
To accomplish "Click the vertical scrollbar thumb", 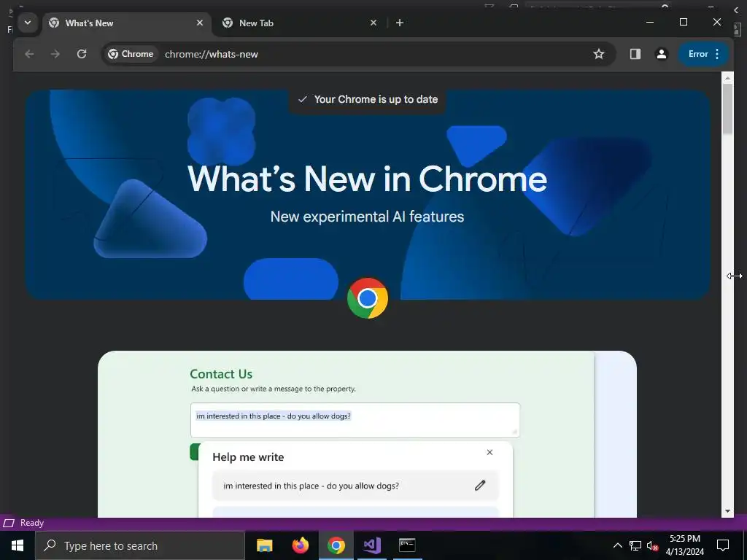I will (x=727, y=109).
